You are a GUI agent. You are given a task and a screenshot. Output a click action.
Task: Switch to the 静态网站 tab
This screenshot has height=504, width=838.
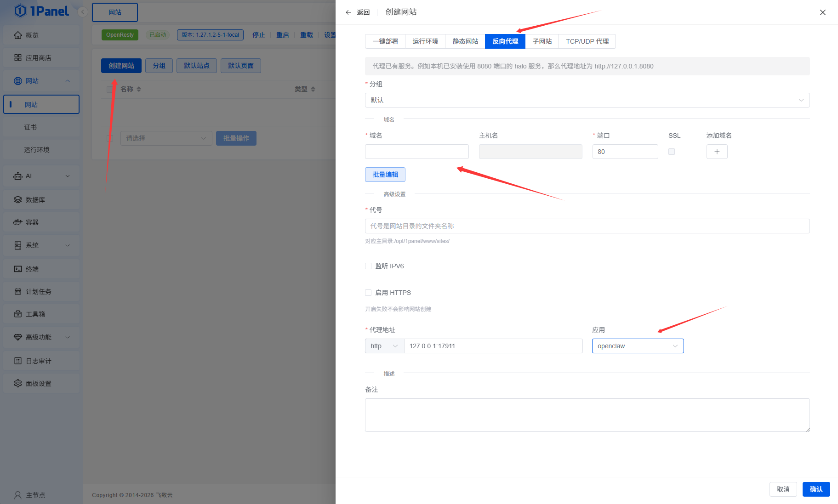coord(465,41)
